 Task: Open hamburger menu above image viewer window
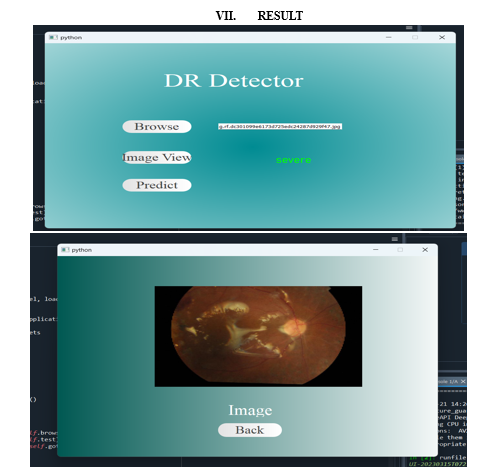[395, 239]
